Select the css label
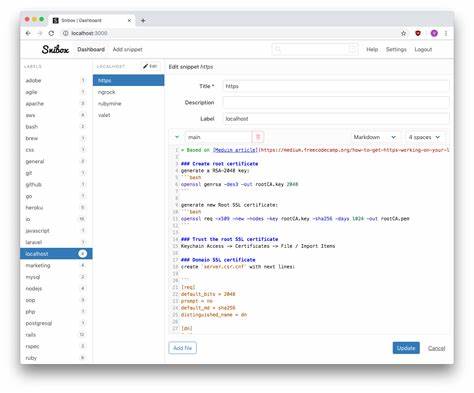474x393 pixels. (x=56, y=150)
